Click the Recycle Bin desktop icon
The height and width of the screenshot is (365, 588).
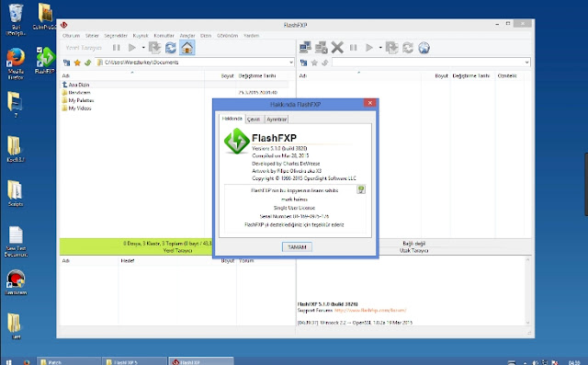click(x=16, y=19)
